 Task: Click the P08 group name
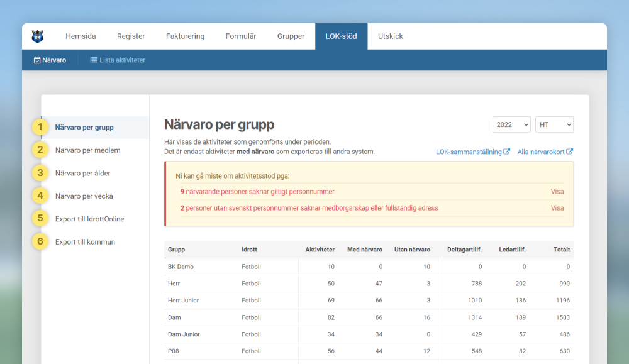coord(174,351)
